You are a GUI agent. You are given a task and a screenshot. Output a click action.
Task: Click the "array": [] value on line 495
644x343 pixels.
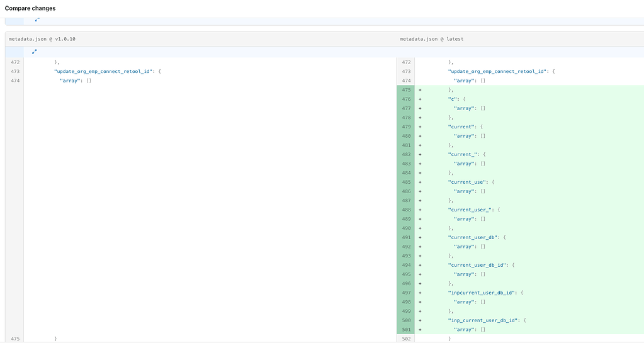470,274
